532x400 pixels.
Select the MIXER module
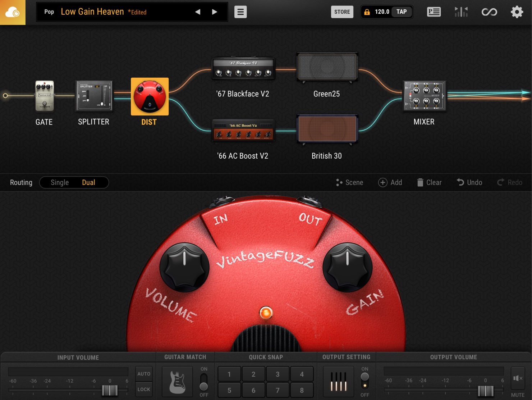click(425, 96)
